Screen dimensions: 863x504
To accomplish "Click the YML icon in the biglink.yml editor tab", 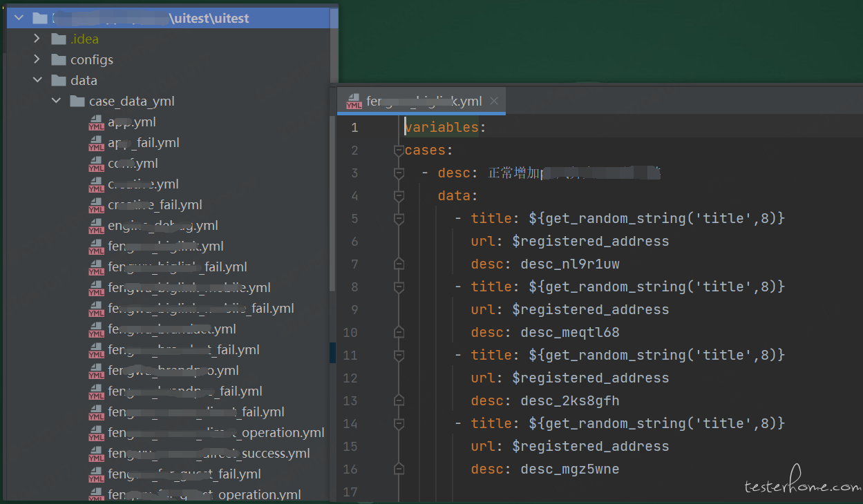I will pos(354,101).
